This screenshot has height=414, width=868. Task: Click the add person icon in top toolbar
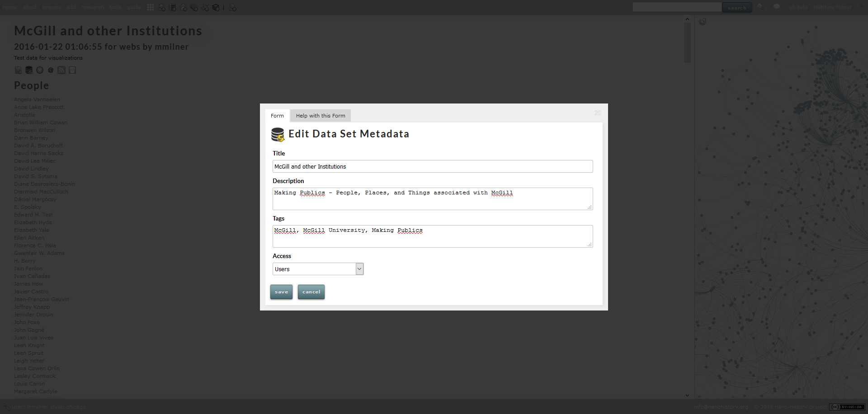point(161,7)
